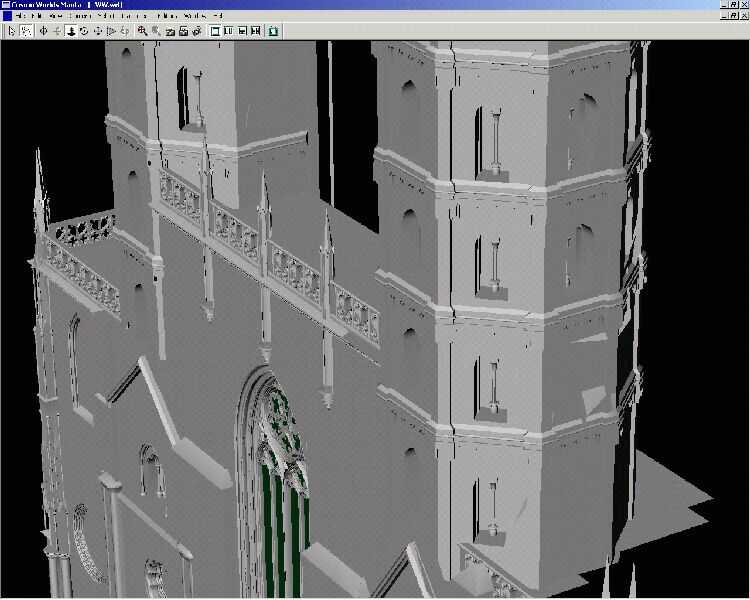Switch to the single-pane viewport layout
Image resolution: width=750 pixels, height=600 pixels.
coord(216,31)
